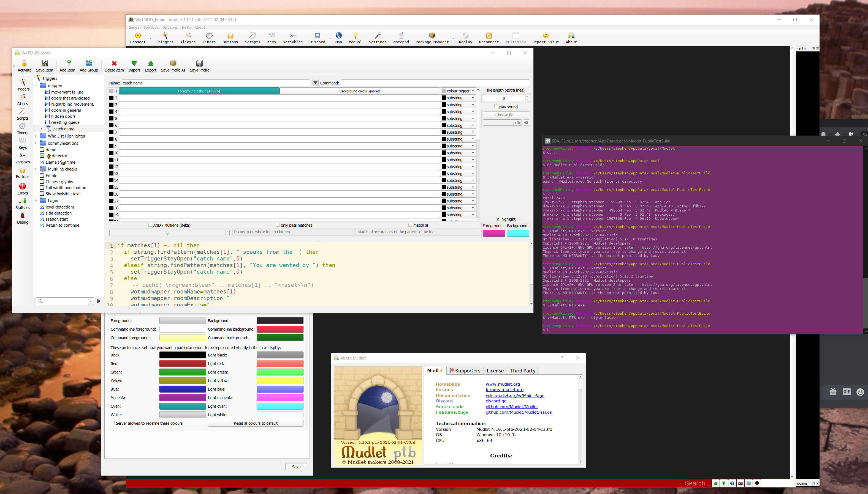Toggle the highlight checkbox

(498, 219)
